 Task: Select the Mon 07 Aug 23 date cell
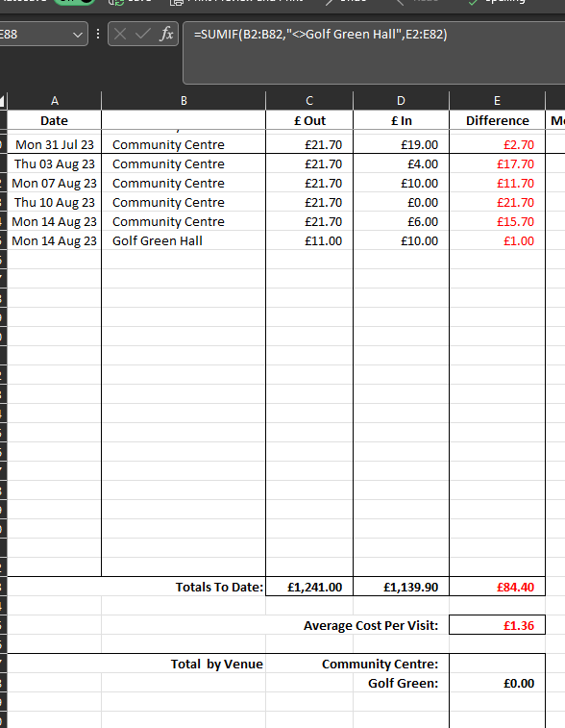pos(54,184)
